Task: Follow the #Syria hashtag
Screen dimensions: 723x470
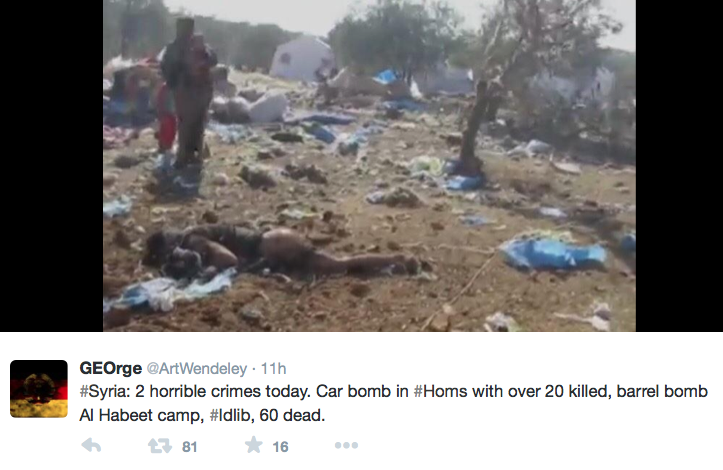Action: point(103,392)
